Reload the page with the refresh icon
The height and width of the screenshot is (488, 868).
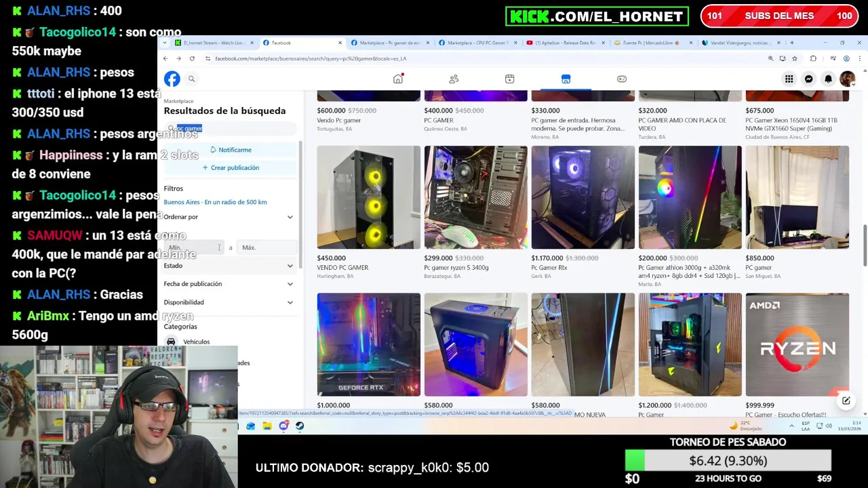point(192,59)
